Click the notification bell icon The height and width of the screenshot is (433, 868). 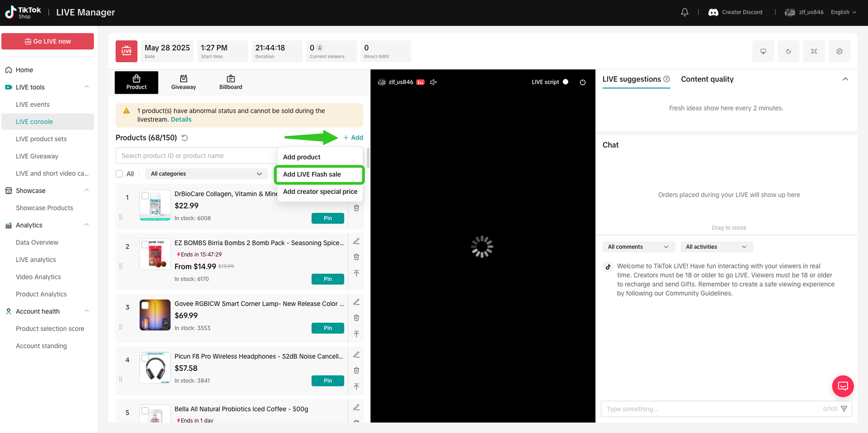point(684,12)
